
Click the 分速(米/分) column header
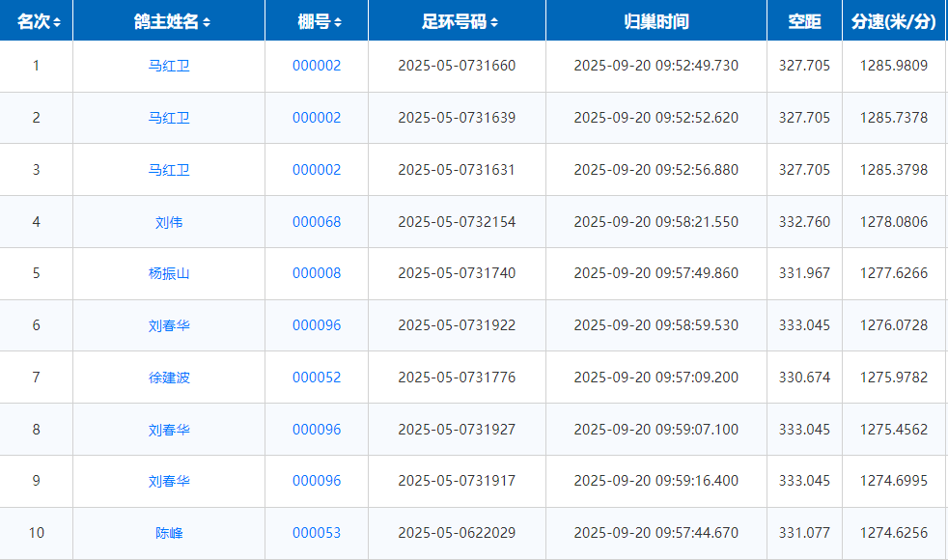point(894,21)
